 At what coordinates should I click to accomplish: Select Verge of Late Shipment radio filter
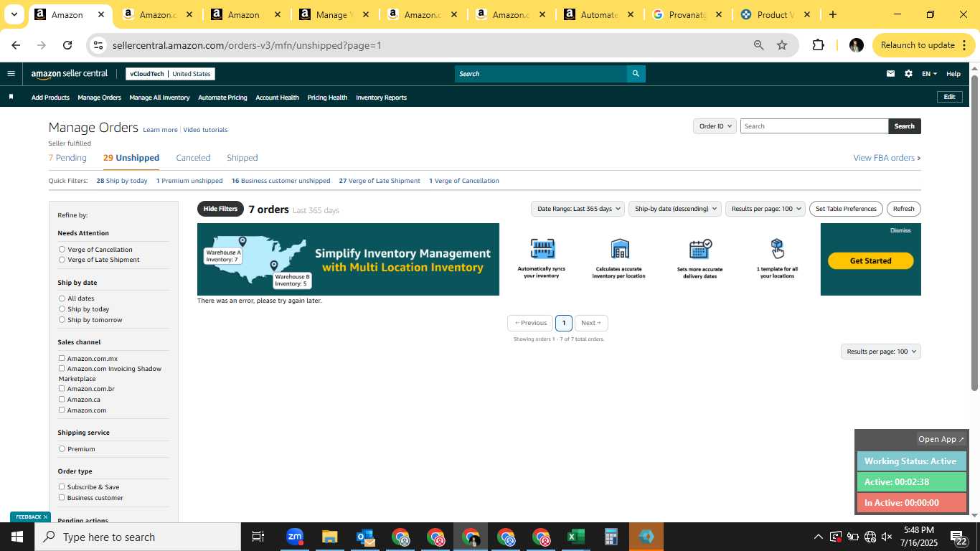(x=62, y=260)
